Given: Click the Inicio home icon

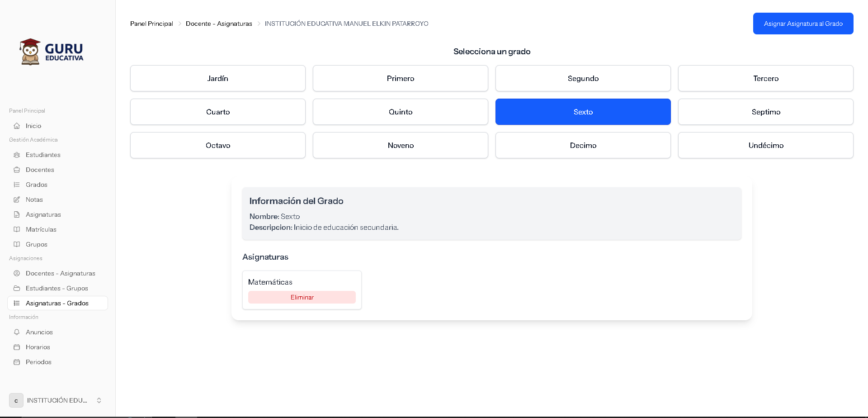Looking at the screenshot, I should pyautogui.click(x=17, y=126).
